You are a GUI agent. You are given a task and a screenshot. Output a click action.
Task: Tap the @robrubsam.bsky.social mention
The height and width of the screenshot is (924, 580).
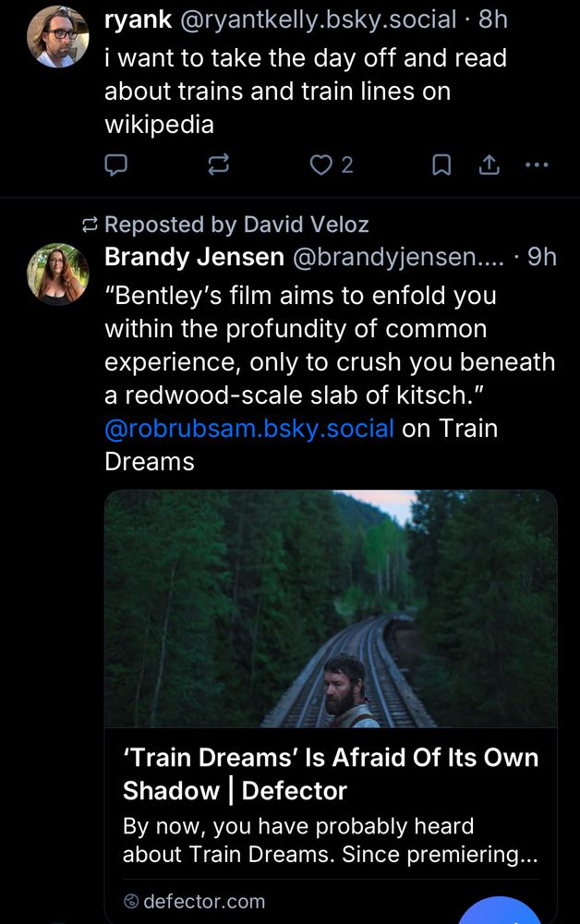249,429
